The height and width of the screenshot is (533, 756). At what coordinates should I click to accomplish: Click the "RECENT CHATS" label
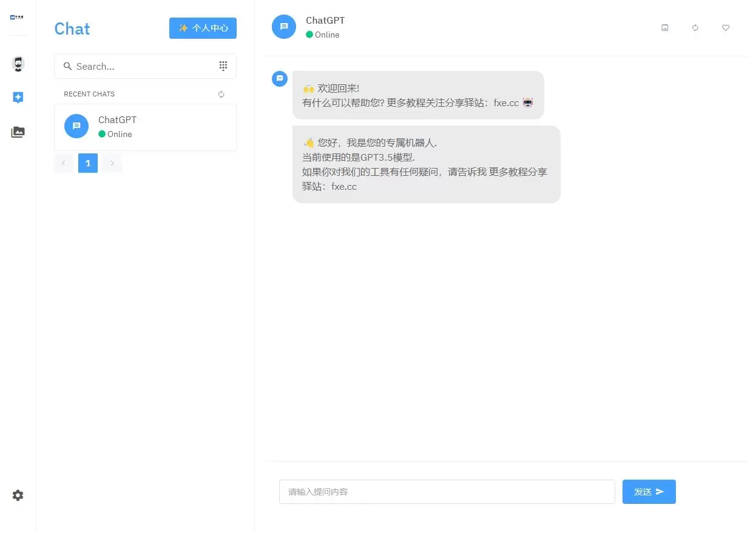coord(89,94)
